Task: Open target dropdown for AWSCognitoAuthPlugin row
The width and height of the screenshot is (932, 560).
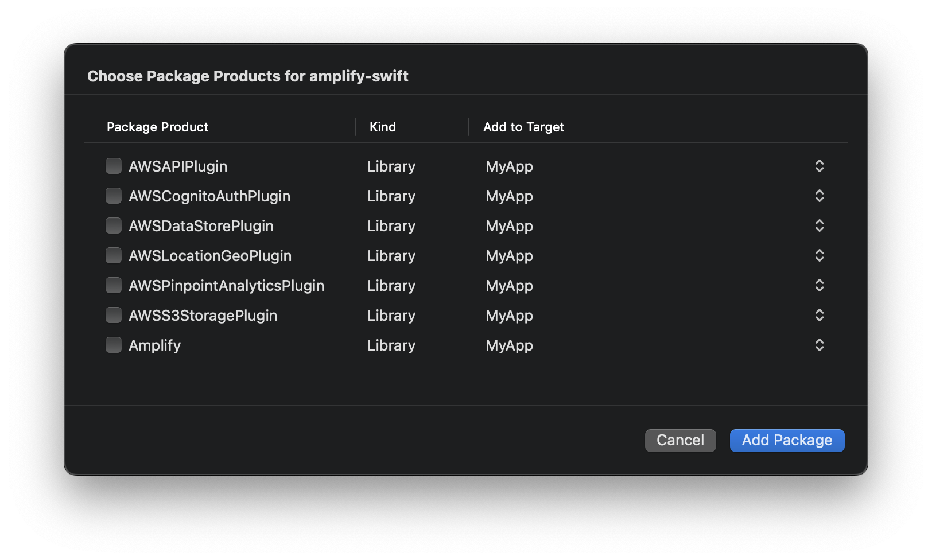Action: (x=820, y=196)
